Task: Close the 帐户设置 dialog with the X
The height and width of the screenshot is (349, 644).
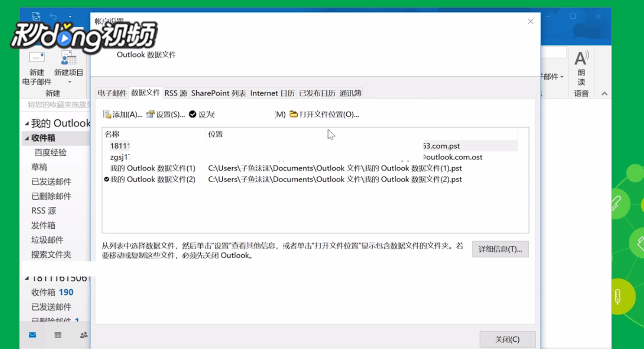Action: click(x=530, y=22)
